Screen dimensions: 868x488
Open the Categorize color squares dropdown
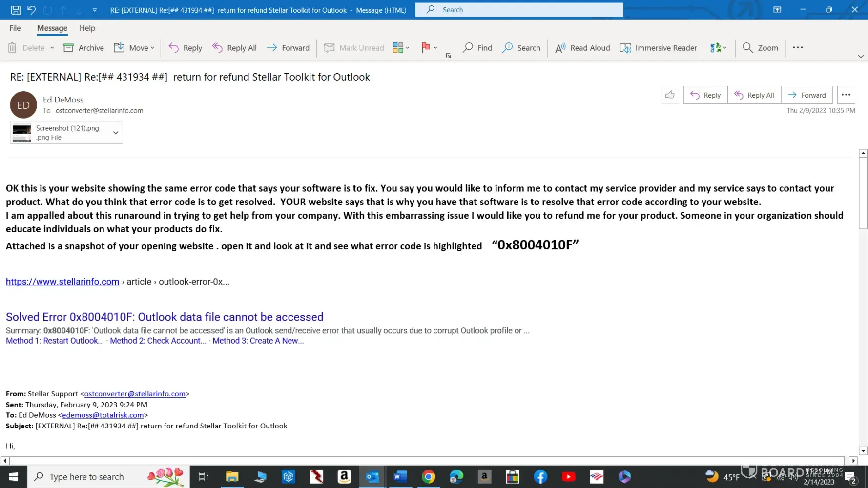tap(401, 48)
